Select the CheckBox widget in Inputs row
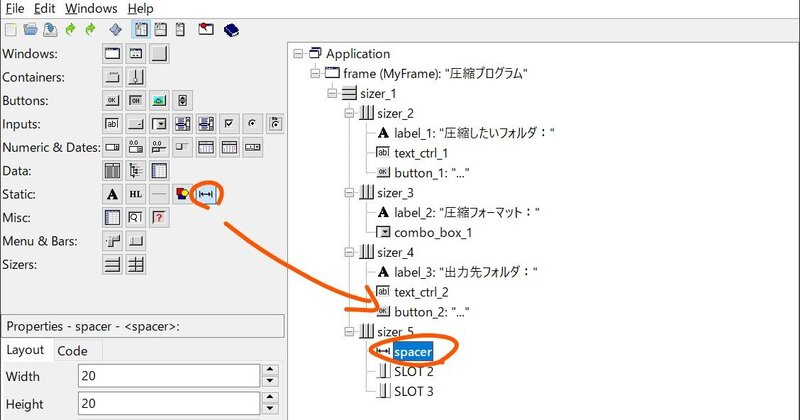 point(229,124)
